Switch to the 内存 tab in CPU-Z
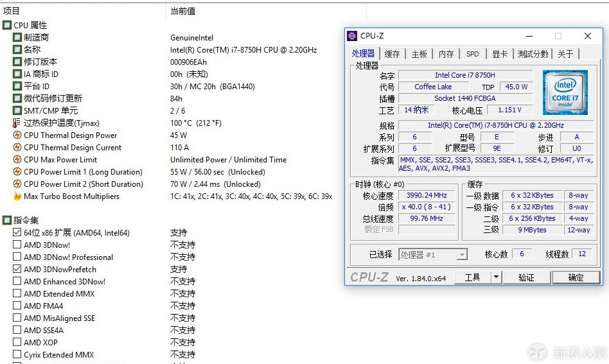The image size is (609, 364). pos(446,54)
